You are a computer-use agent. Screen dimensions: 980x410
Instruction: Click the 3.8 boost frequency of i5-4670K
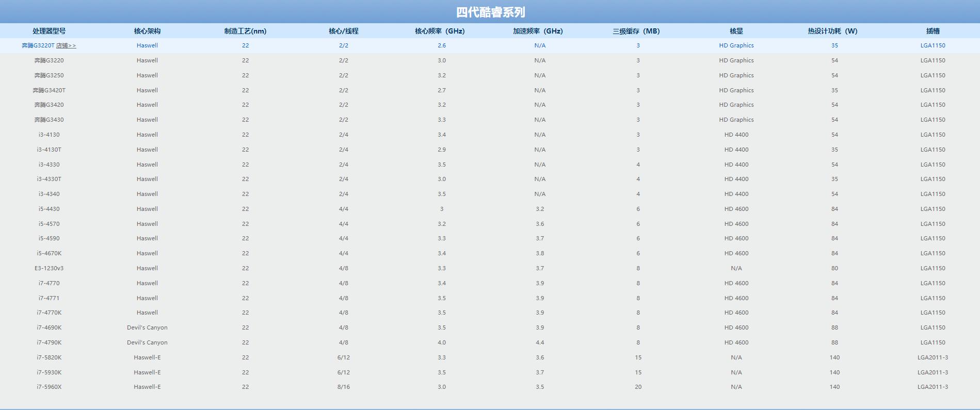(x=540, y=253)
